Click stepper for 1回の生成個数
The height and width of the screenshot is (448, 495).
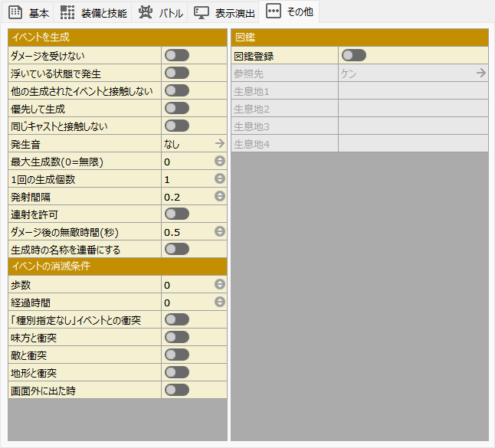[220, 178]
